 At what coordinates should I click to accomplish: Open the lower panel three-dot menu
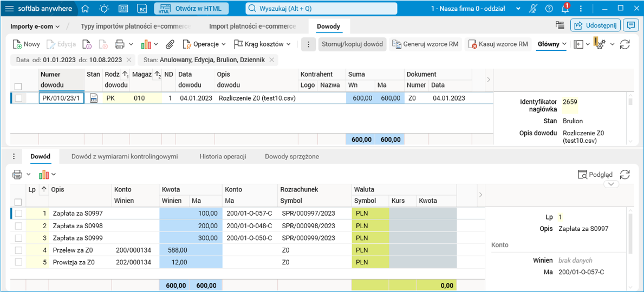(x=14, y=156)
